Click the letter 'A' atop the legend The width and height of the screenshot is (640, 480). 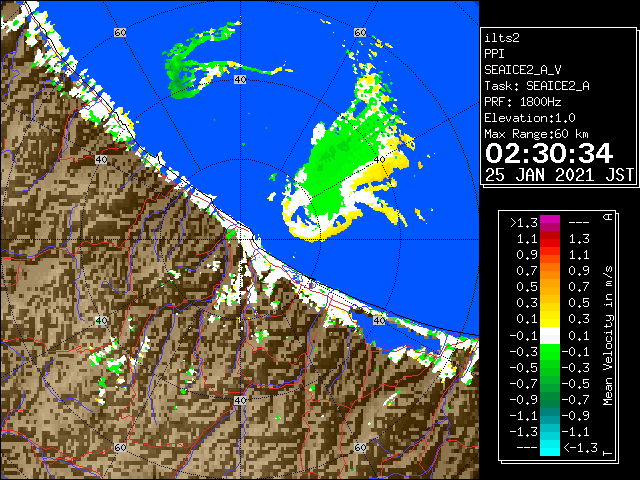pos(608,217)
